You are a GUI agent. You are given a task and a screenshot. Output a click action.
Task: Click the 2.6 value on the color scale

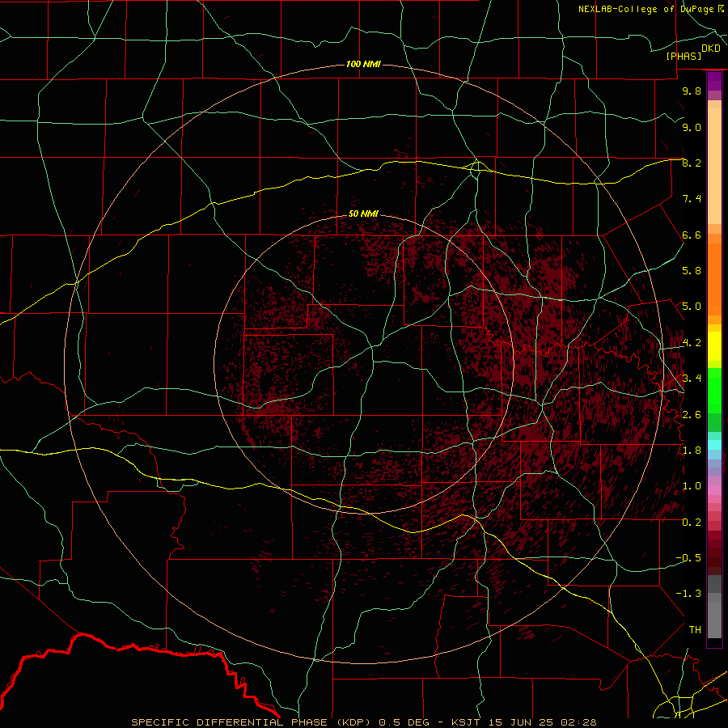(692, 415)
